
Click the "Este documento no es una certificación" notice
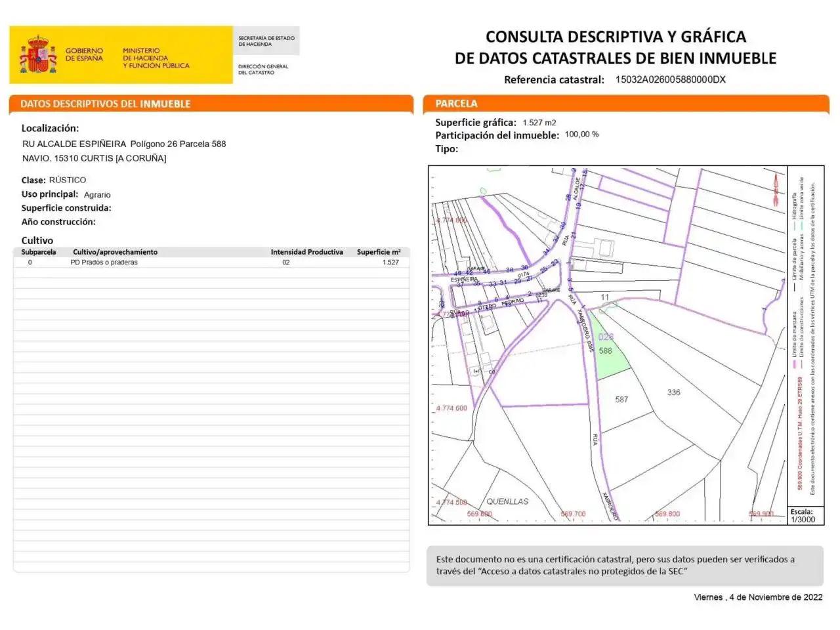tap(624, 565)
